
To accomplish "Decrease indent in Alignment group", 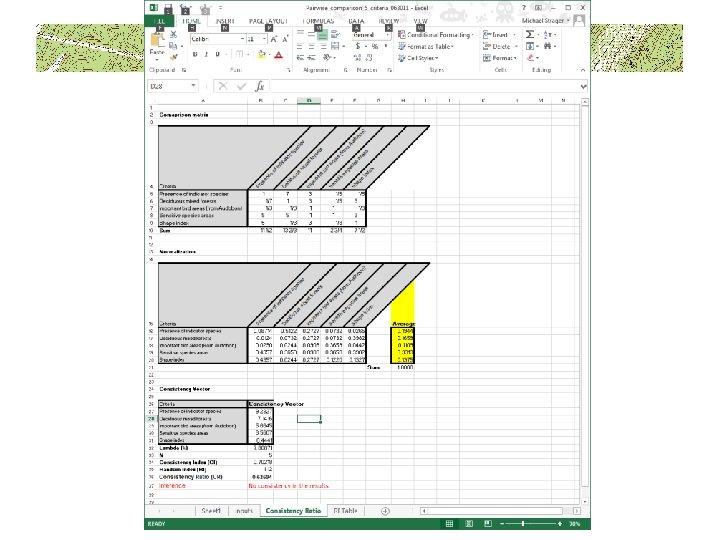I will click(x=300, y=57).
